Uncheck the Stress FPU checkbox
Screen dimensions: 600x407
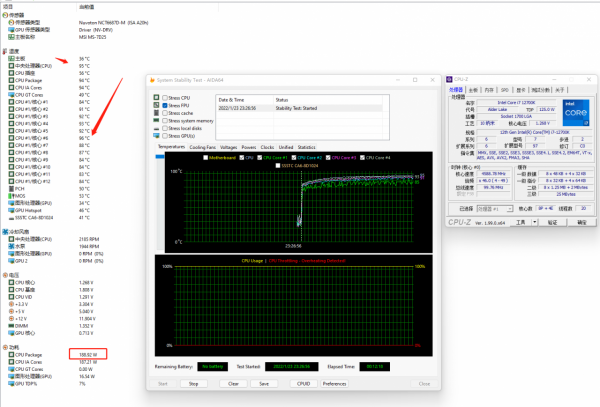164,105
